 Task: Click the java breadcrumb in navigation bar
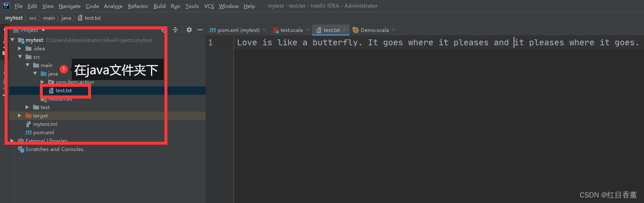pos(66,18)
